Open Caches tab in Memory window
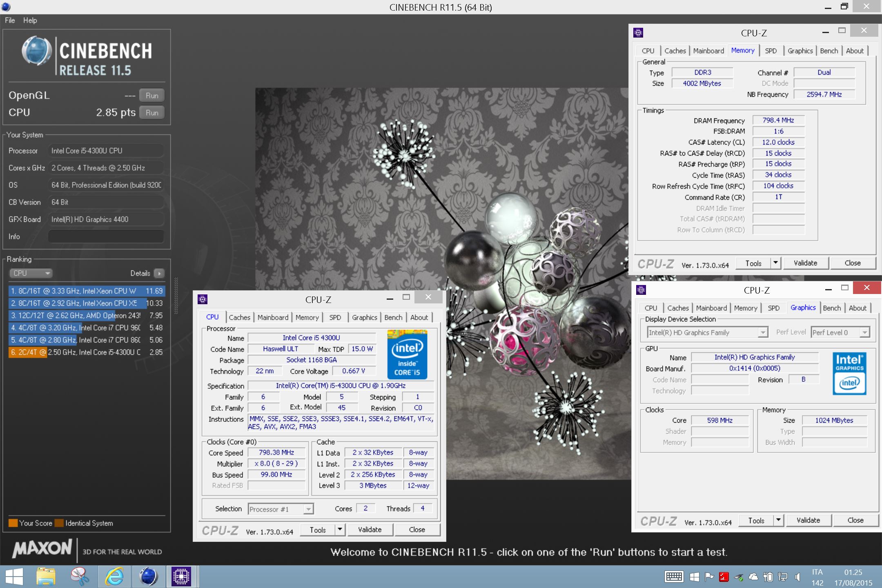The height and width of the screenshot is (588, 882). coord(675,51)
